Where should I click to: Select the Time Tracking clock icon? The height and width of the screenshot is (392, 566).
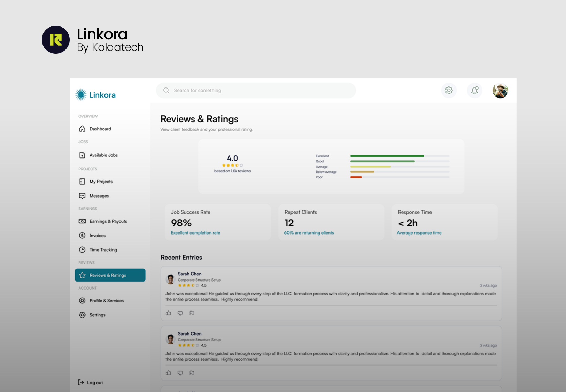(82, 249)
